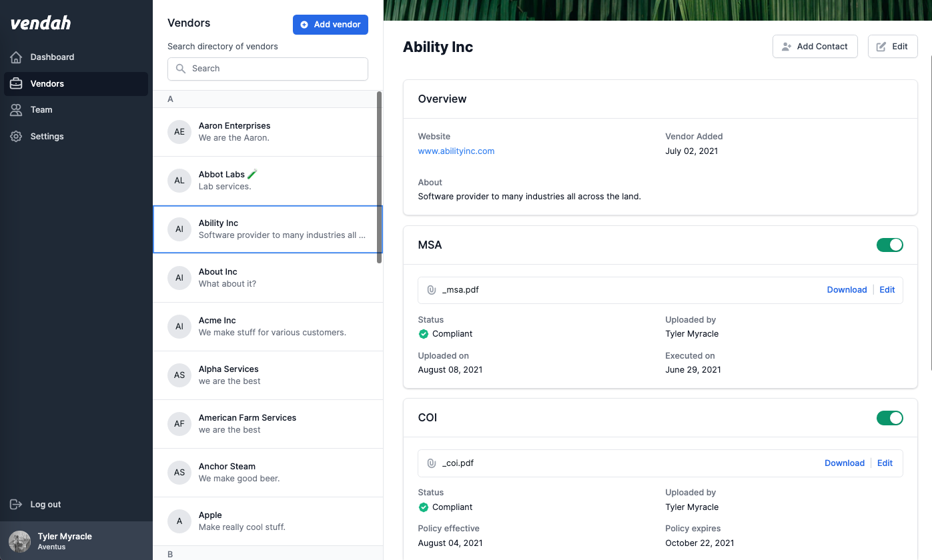
Task: Select the Dashboard home icon
Action: 15,57
